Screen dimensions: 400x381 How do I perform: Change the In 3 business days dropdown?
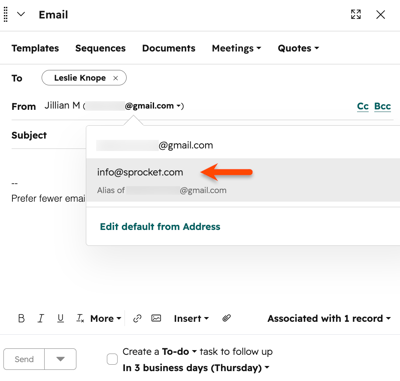[x=196, y=368]
